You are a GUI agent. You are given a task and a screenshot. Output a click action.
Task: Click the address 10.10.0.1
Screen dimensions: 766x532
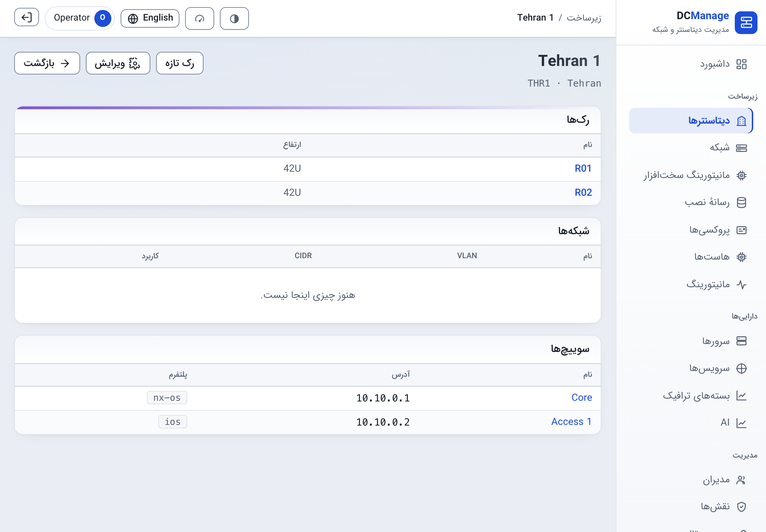click(383, 398)
